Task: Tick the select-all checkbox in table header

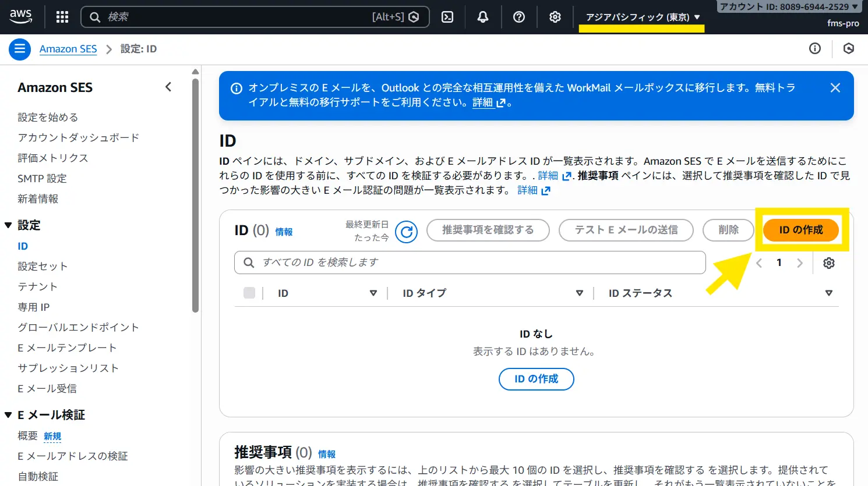Action: click(249, 293)
